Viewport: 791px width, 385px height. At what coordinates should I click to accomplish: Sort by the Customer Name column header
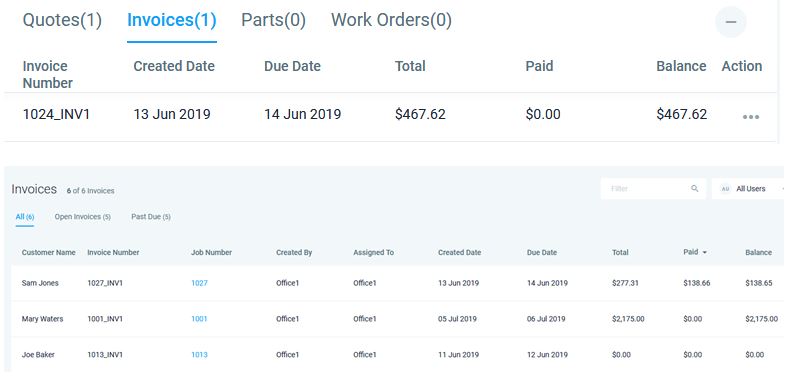(x=48, y=252)
